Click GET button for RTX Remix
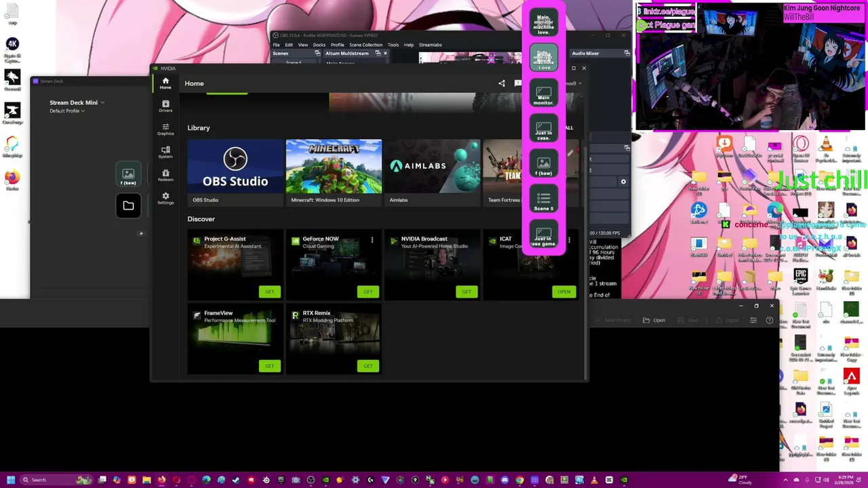 click(x=368, y=366)
